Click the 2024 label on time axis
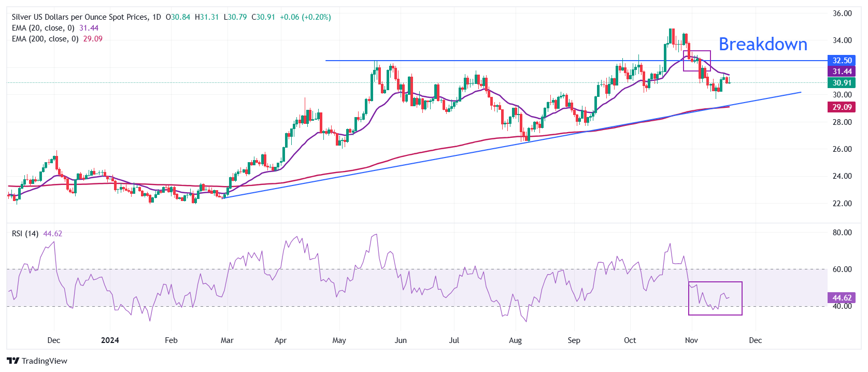 coord(110,340)
